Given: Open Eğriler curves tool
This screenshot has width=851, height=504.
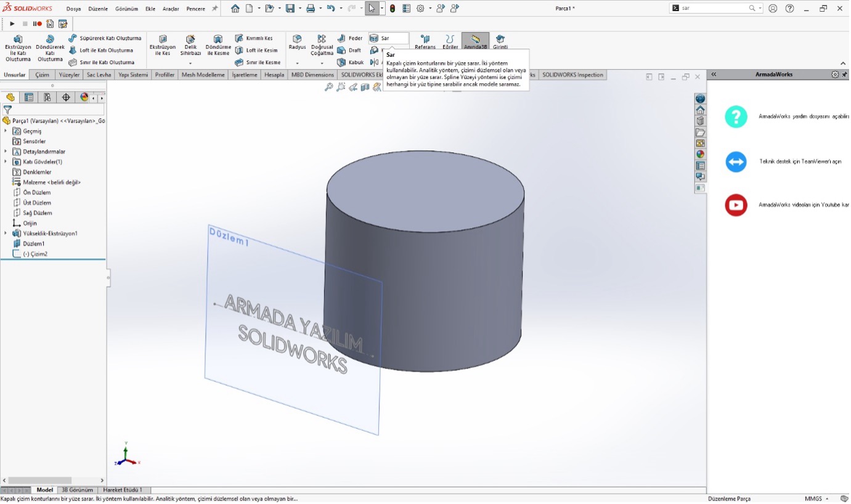Looking at the screenshot, I should (450, 43).
